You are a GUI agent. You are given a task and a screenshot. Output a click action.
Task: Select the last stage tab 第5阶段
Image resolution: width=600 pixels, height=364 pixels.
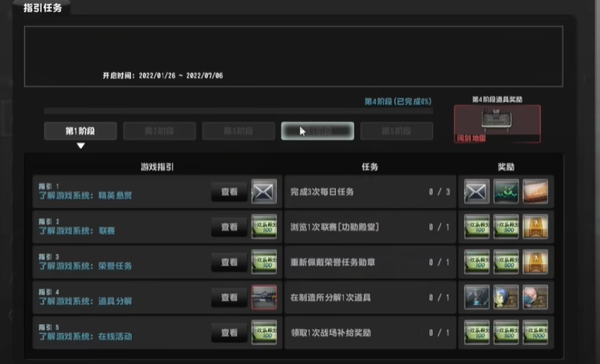tap(397, 131)
